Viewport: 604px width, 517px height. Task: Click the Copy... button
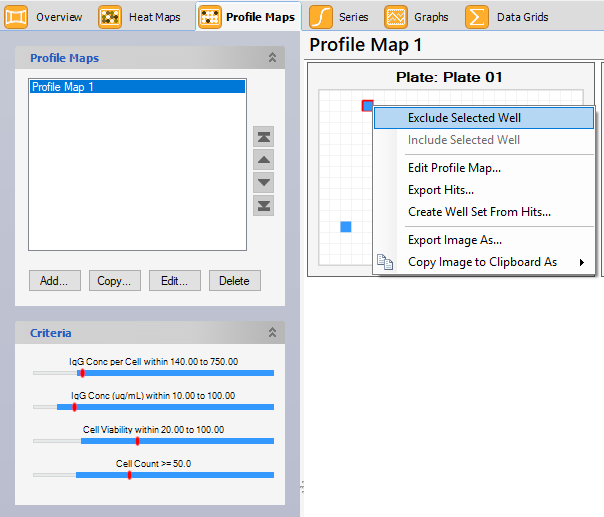[x=115, y=280]
